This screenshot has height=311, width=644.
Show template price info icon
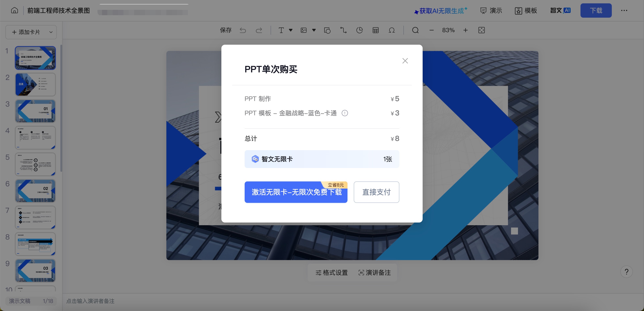click(x=345, y=113)
